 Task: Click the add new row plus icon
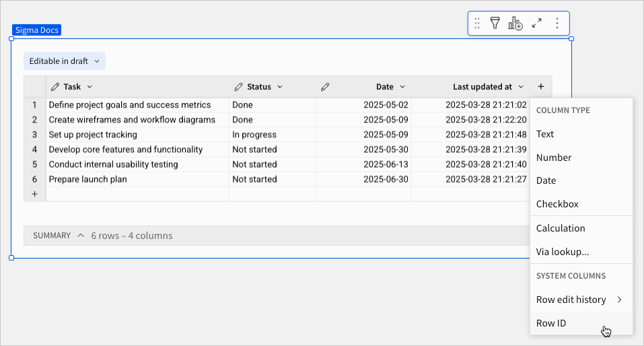[x=34, y=194]
